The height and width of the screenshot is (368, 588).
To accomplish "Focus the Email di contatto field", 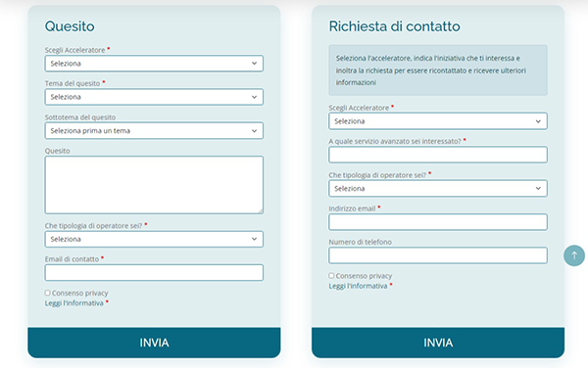I will tap(154, 272).
